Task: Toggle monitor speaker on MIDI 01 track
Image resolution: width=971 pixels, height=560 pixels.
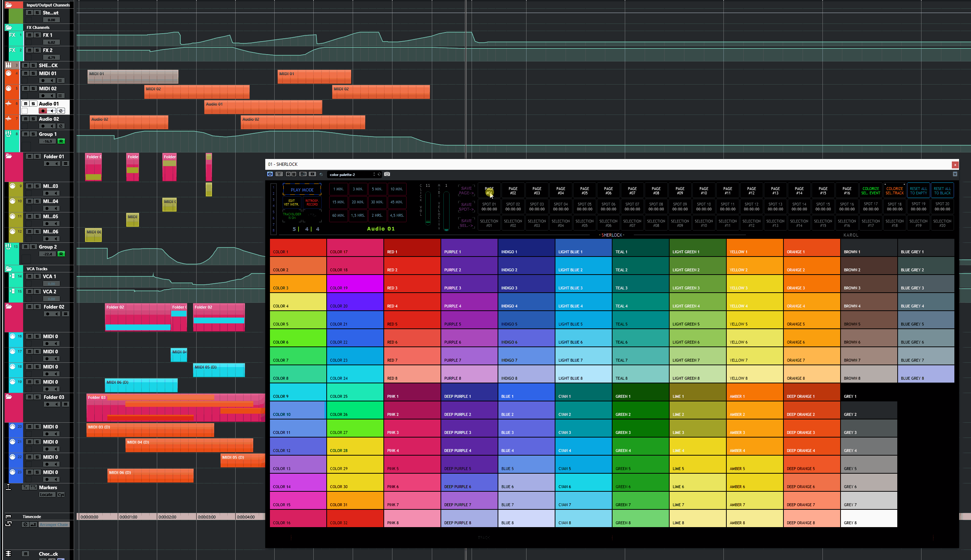Action: pyautogui.click(x=52, y=81)
